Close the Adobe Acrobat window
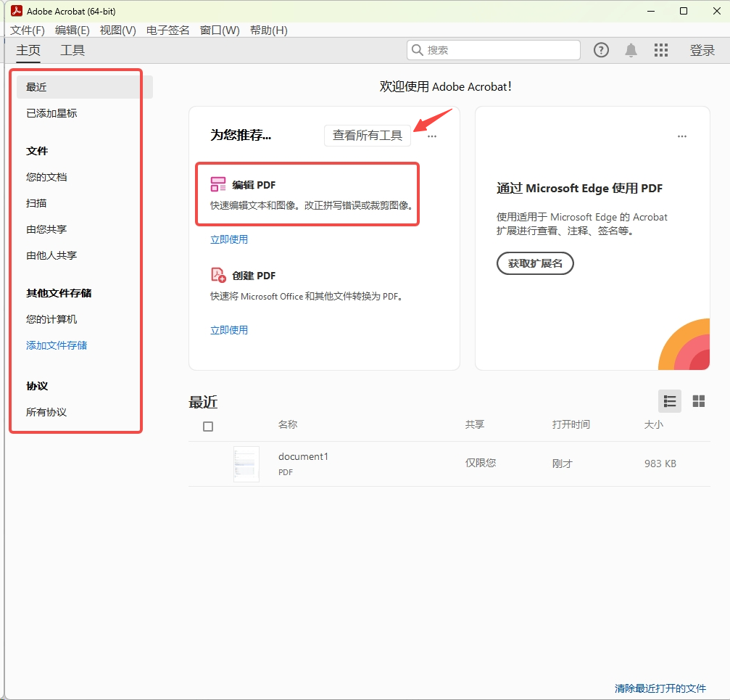Image resolution: width=730 pixels, height=700 pixels. click(x=717, y=11)
